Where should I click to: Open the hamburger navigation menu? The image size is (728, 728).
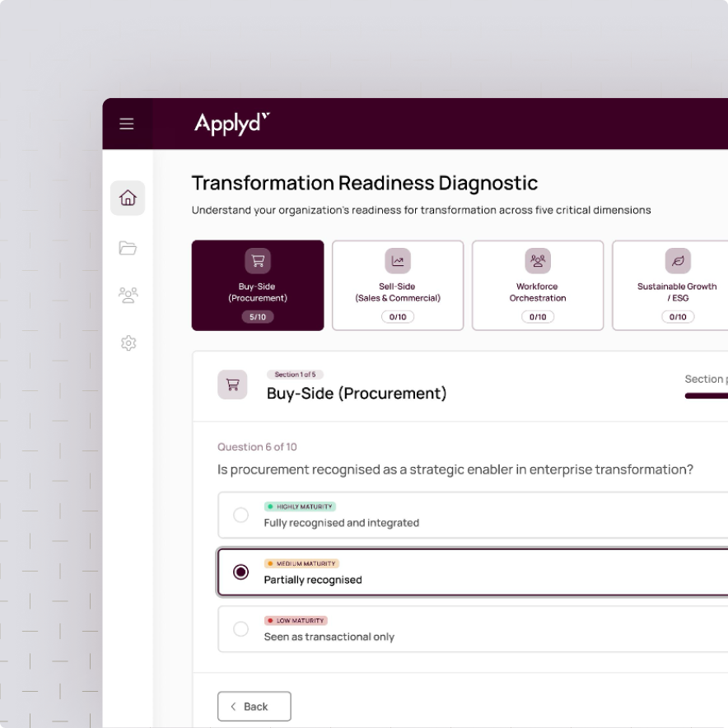[x=127, y=123]
